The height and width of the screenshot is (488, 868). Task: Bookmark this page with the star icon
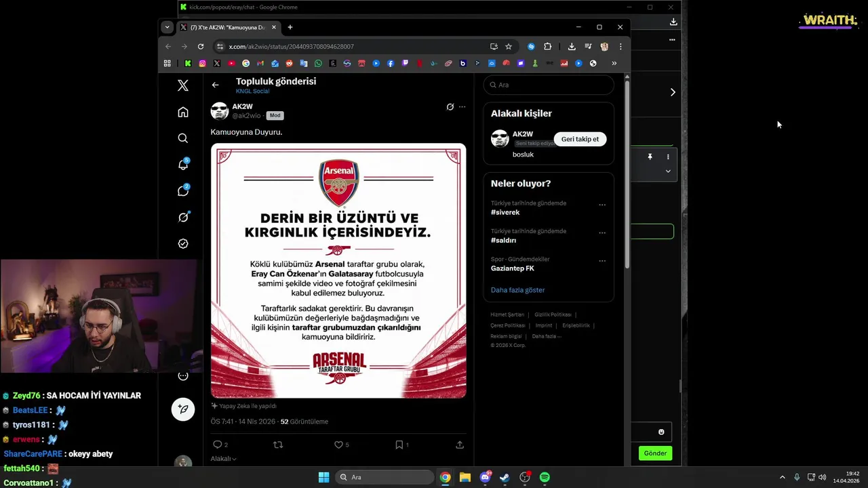click(x=509, y=47)
